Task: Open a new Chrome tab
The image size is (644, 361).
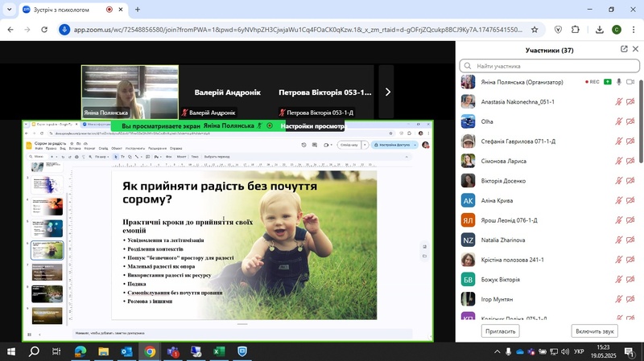Action: pos(138,10)
